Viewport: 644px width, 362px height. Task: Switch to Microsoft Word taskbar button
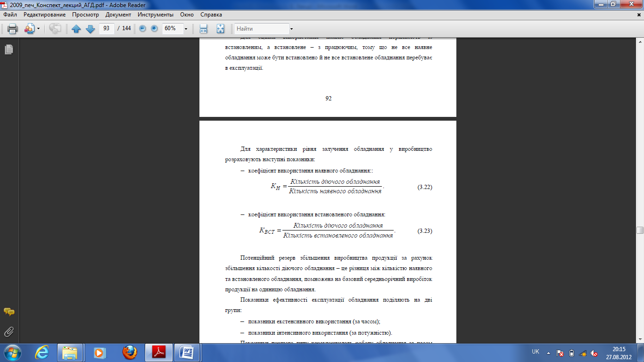pyautogui.click(x=187, y=353)
